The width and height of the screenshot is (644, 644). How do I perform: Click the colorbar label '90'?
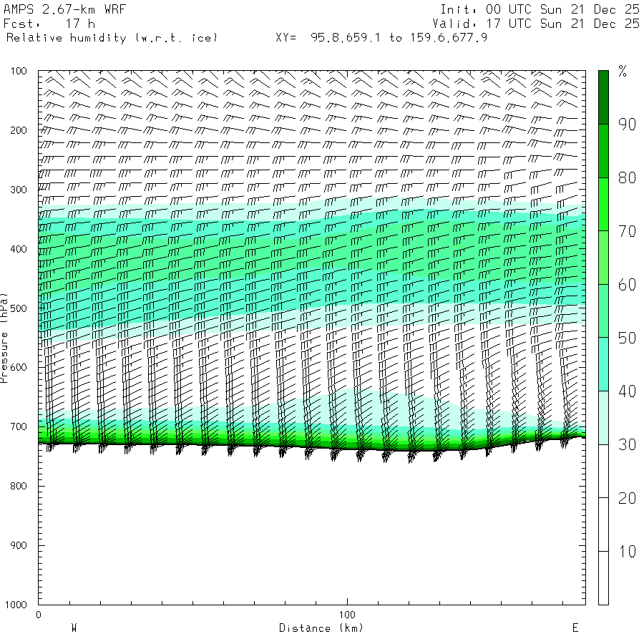(627, 124)
